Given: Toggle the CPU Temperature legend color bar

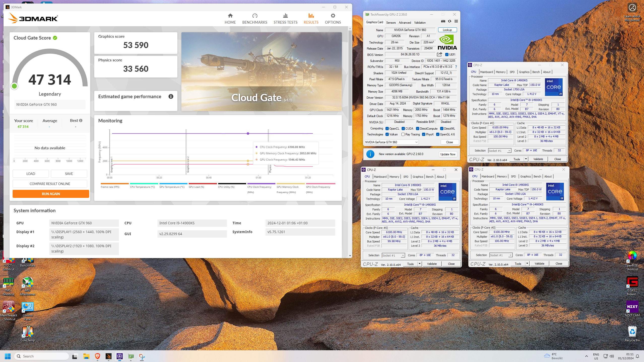Looking at the screenshot, I should (144, 184).
